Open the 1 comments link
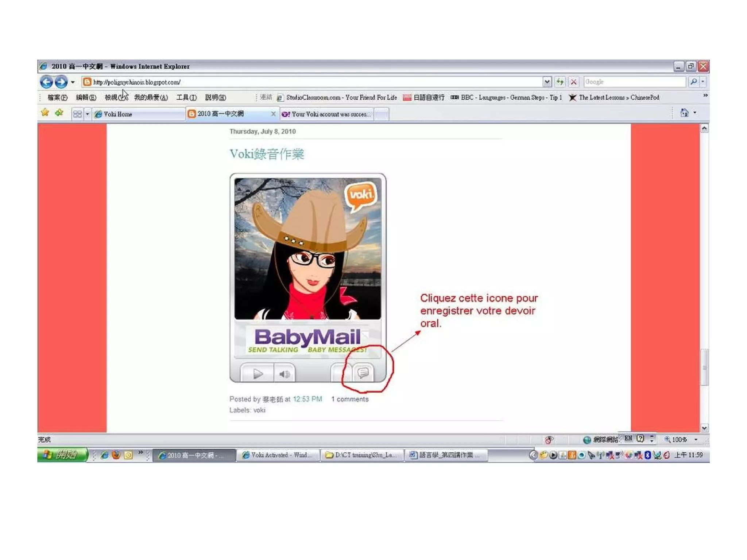Viewport: 747px width, 560px height. (349, 399)
